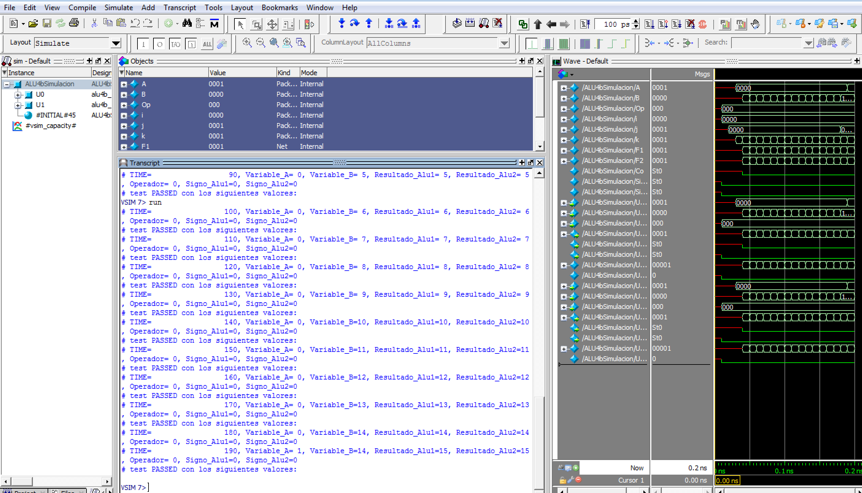The width and height of the screenshot is (862, 493).
Task: Click the Zoom Full magnifier icon
Action: tap(274, 43)
